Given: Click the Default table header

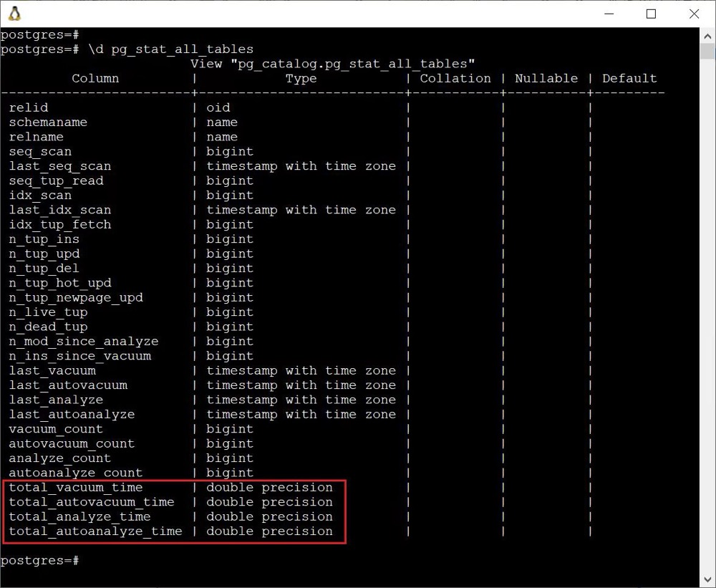Looking at the screenshot, I should 629,78.
